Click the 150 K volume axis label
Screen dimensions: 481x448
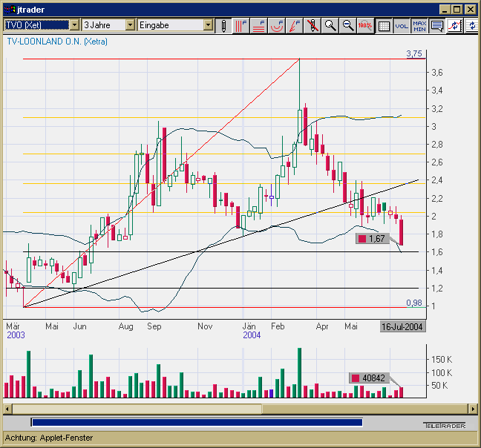[442, 360]
